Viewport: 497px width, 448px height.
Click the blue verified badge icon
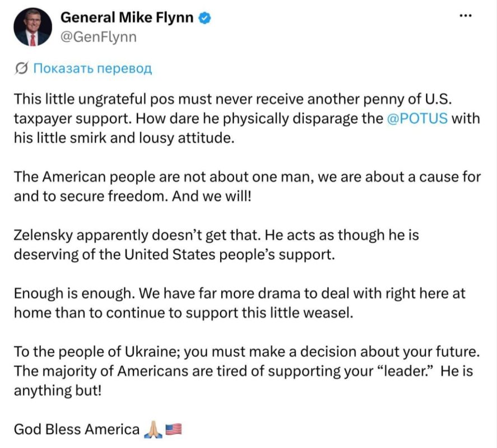coord(205,18)
